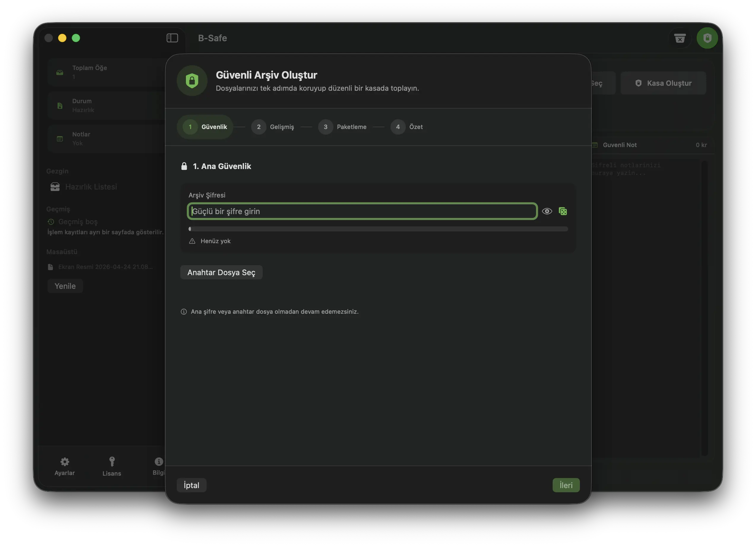Click the Toplam Öğe card icon
Screen dimensions: 756x548
pyautogui.click(x=60, y=72)
